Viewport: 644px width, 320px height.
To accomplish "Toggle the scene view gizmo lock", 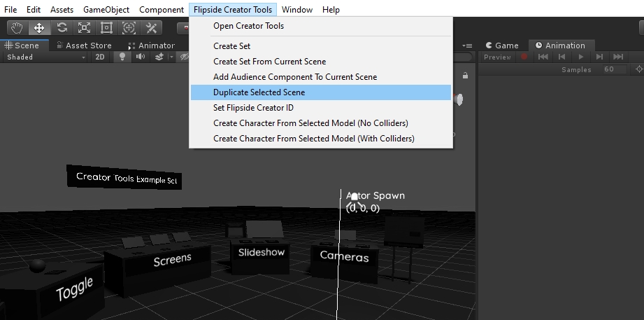I will (x=465, y=76).
